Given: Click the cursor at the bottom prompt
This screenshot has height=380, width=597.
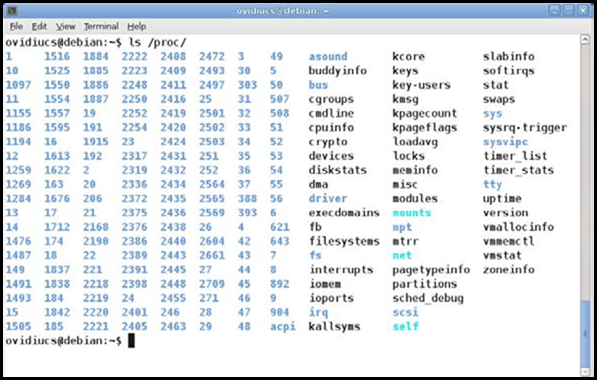Looking at the screenshot, I should point(131,341).
